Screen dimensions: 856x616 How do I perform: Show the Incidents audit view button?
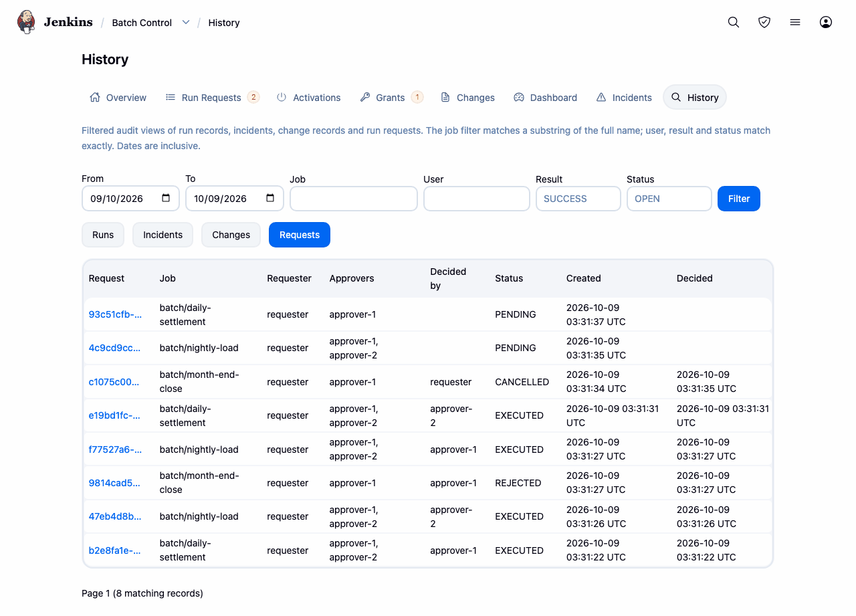pos(163,235)
